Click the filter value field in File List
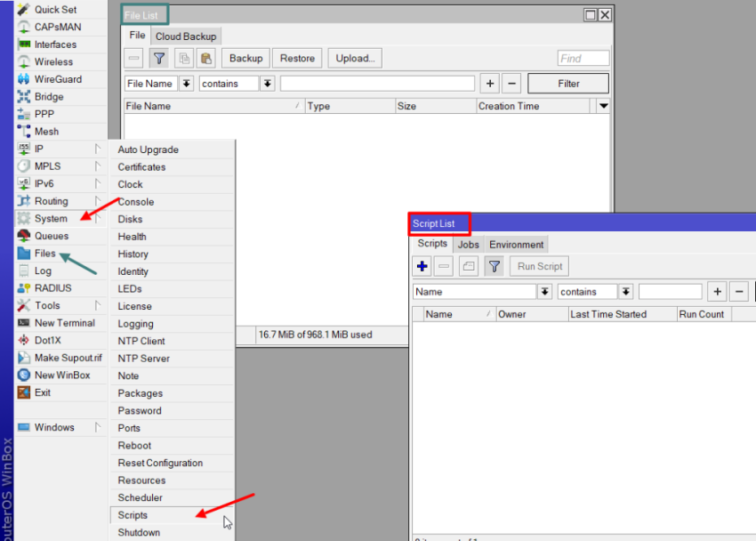This screenshot has width=756, height=541. click(377, 84)
